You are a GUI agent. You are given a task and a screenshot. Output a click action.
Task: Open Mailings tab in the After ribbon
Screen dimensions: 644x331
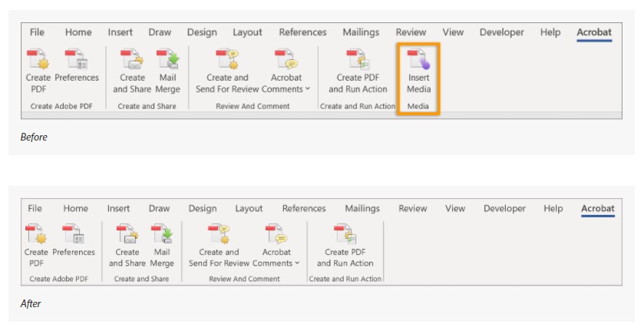(362, 208)
